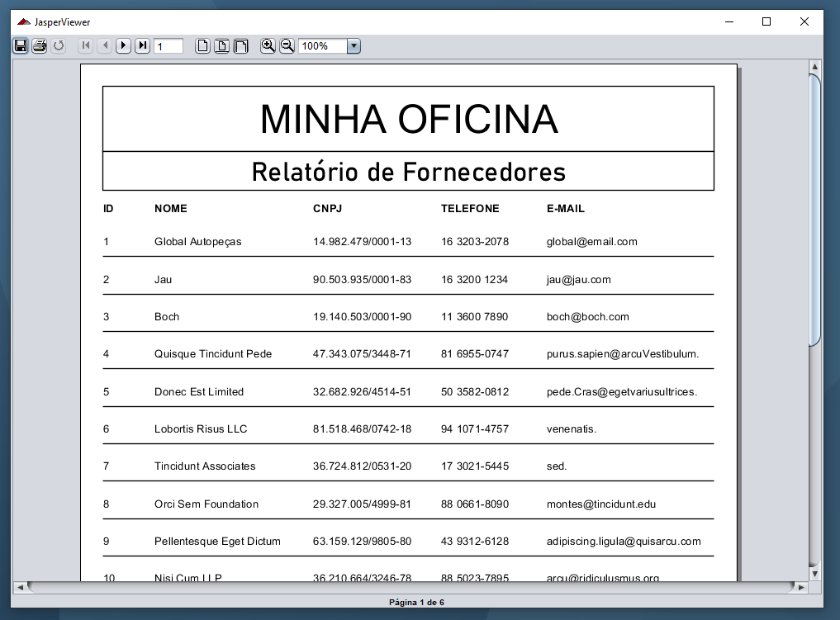The width and height of the screenshot is (840, 620).
Task: Go to the next page
Action: [124, 46]
